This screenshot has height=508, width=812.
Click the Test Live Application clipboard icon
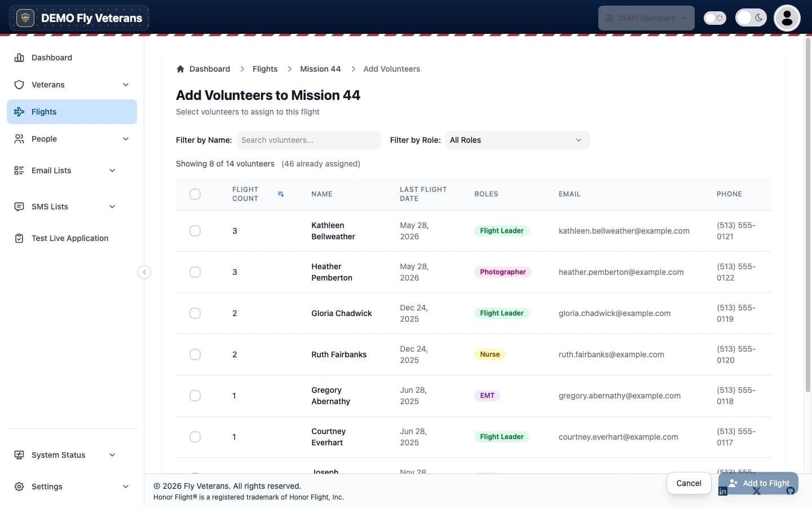pos(19,238)
